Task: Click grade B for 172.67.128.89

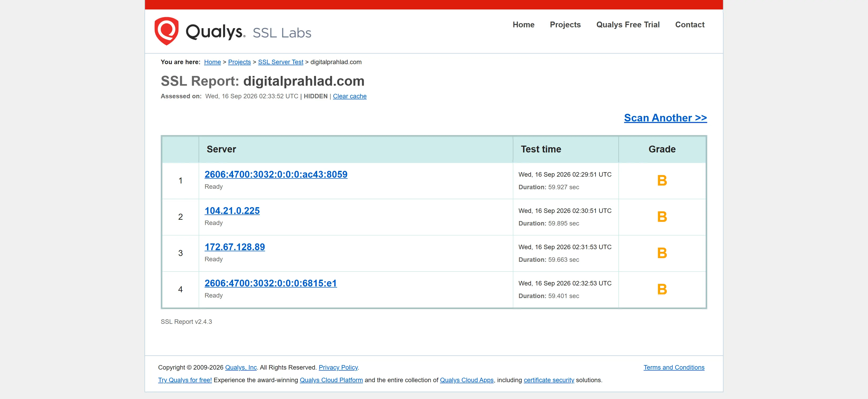Action: coord(662,253)
